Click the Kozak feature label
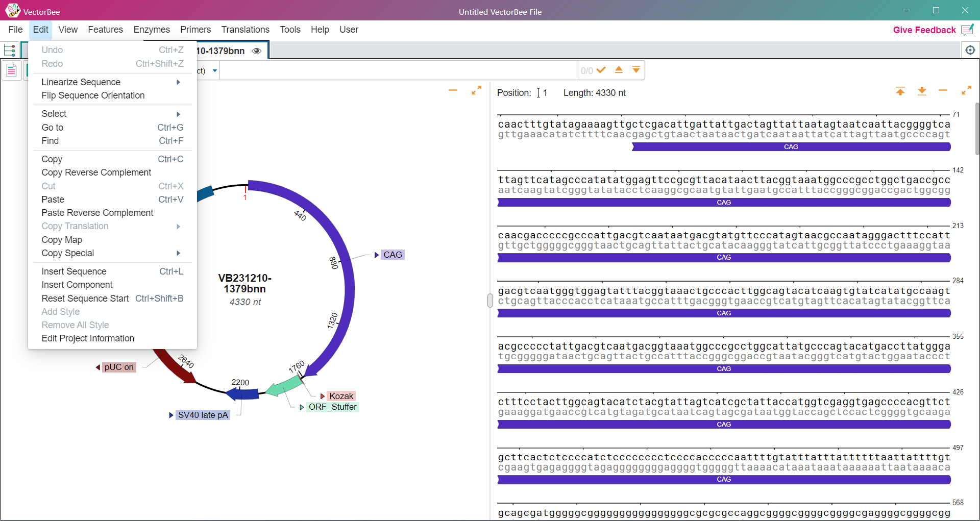Viewport: 980px width, 521px height. tap(341, 396)
